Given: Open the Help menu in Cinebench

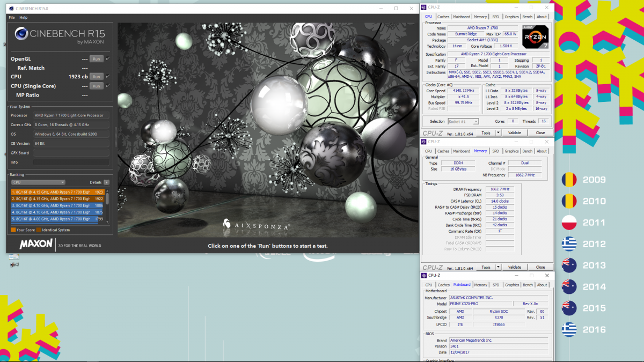Looking at the screenshot, I should (x=24, y=18).
